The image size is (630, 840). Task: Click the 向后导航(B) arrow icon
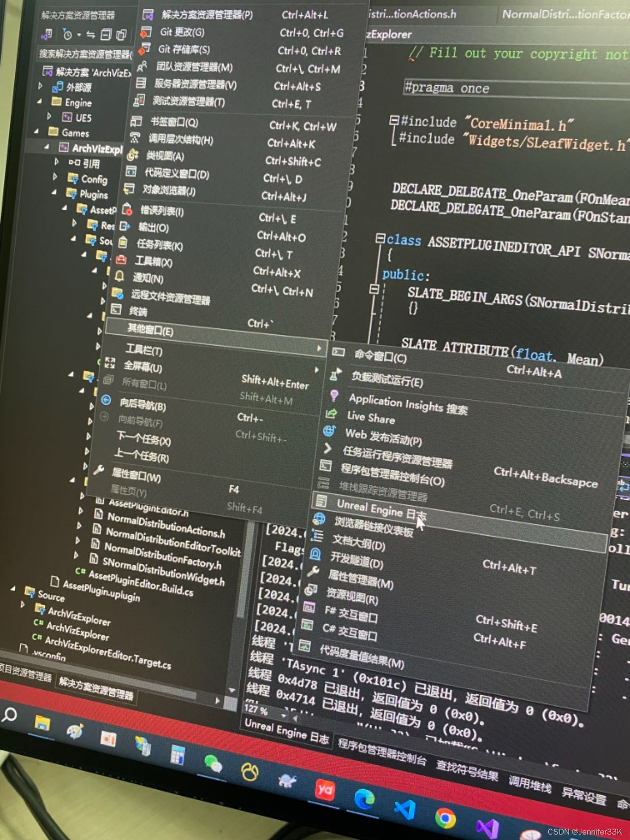[106, 400]
